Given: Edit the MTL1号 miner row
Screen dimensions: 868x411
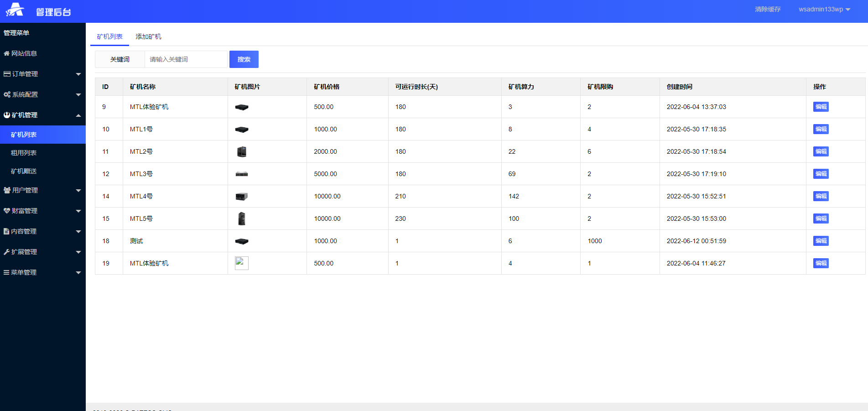Looking at the screenshot, I should click(821, 129).
